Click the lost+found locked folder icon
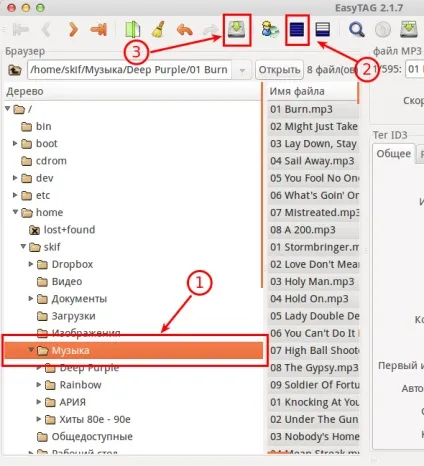The width and height of the screenshot is (424, 466). [x=34, y=230]
